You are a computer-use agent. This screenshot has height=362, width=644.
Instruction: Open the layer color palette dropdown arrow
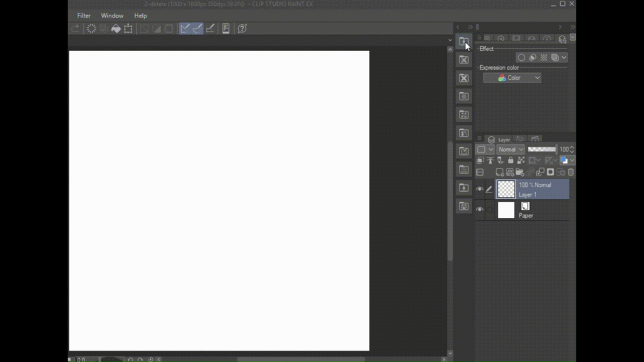(x=572, y=161)
